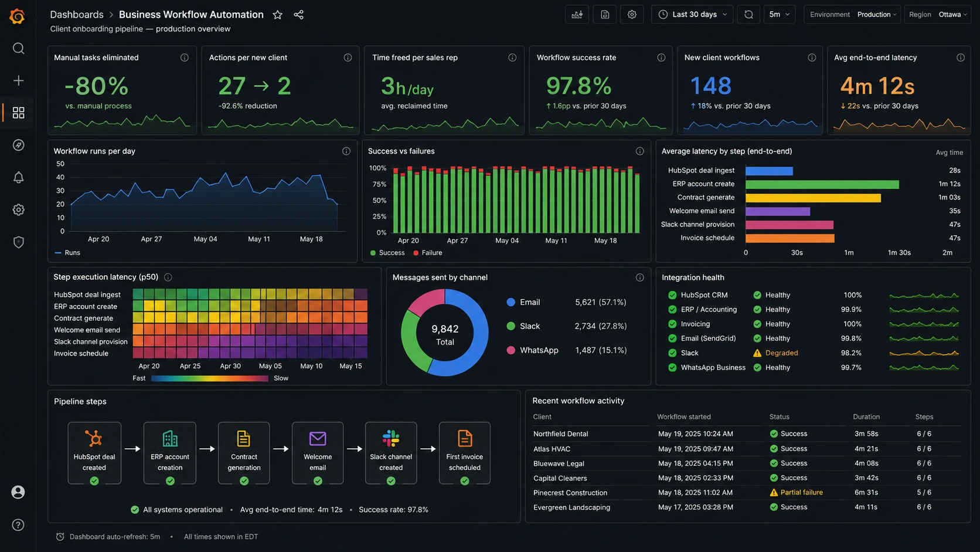Click the Slack channel created step icon
Viewport: 980px width, 552px height.
(x=391, y=438)
